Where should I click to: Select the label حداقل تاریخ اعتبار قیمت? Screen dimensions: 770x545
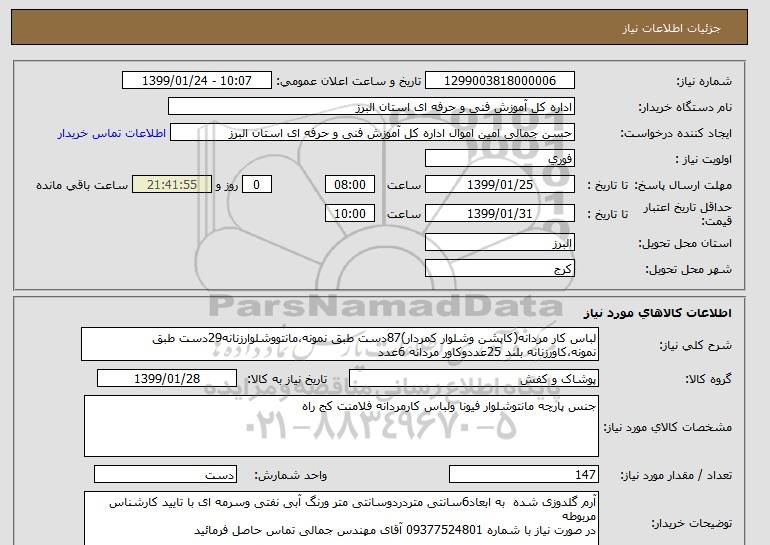click(688, 214)
